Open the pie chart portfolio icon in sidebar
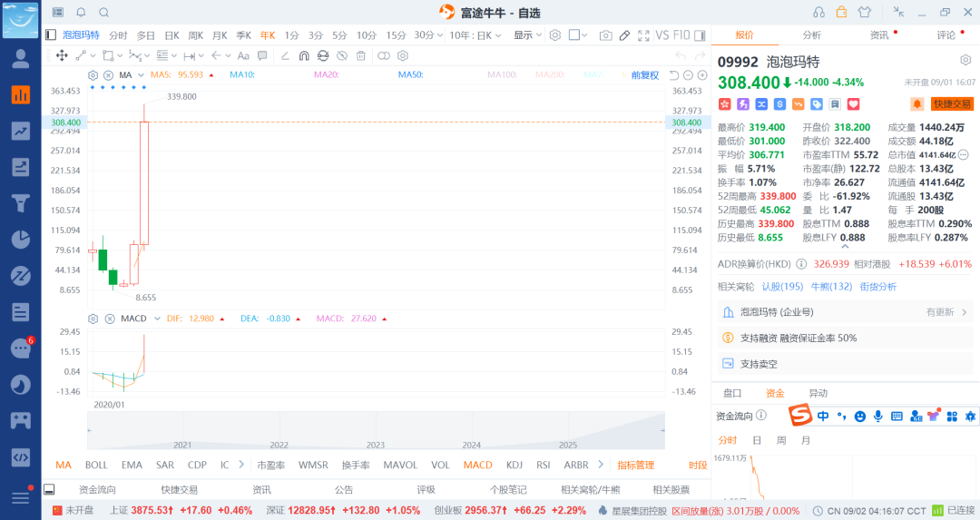The width and height of the screenshot is (980, 520). point(21,240)
